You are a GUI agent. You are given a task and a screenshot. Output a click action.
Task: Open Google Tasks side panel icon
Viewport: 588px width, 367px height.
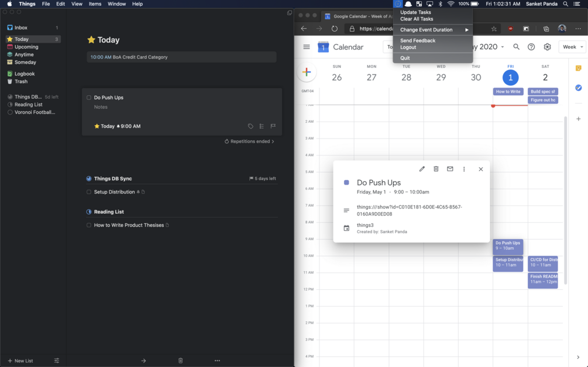[578, 88]
